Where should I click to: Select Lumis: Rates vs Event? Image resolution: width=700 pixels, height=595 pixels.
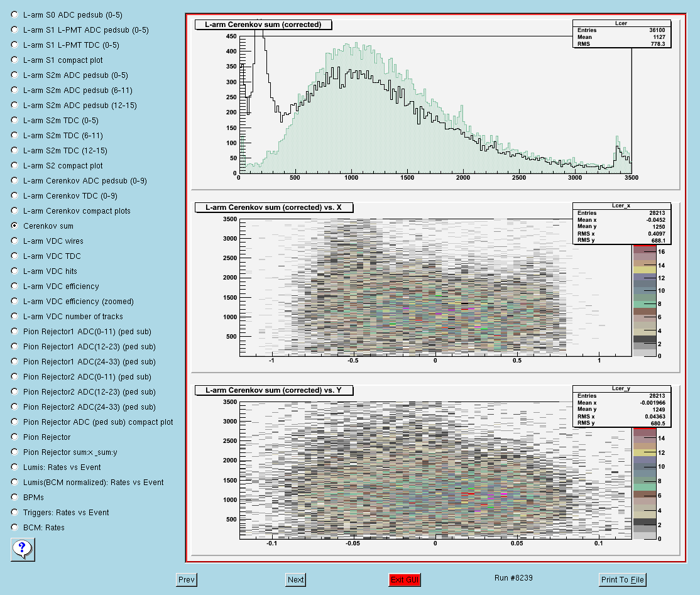[14, 467]
